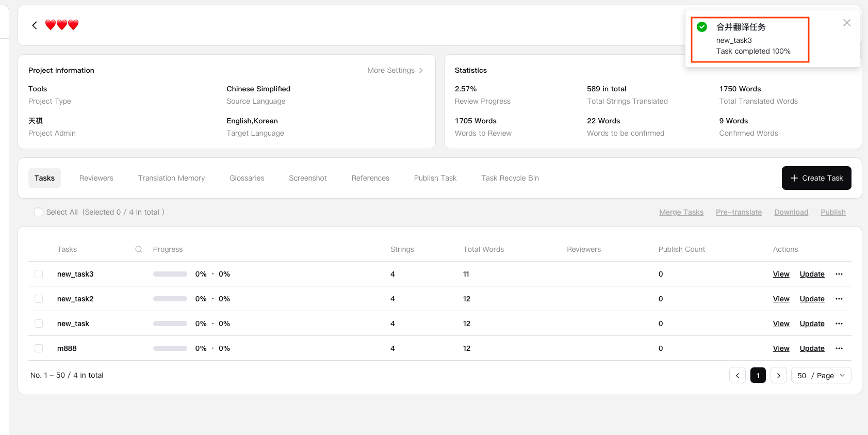Open more actions menu for new_task

tap(839, 324)
